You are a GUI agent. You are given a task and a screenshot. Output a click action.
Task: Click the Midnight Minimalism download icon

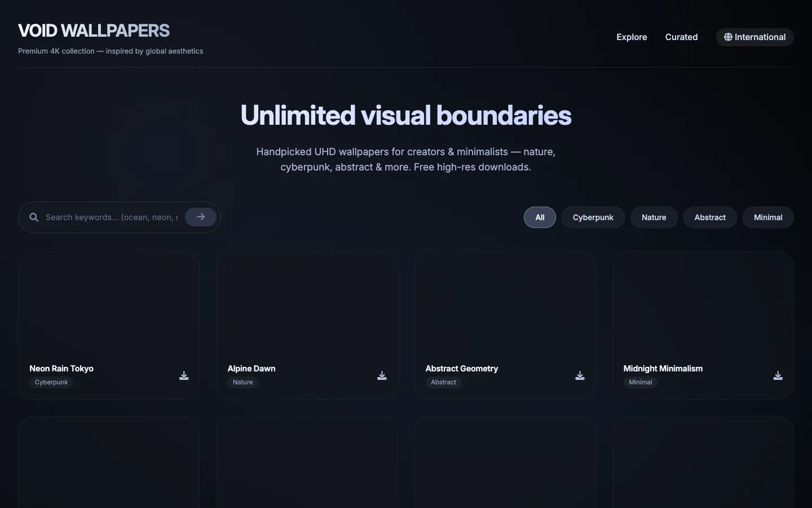778,375
